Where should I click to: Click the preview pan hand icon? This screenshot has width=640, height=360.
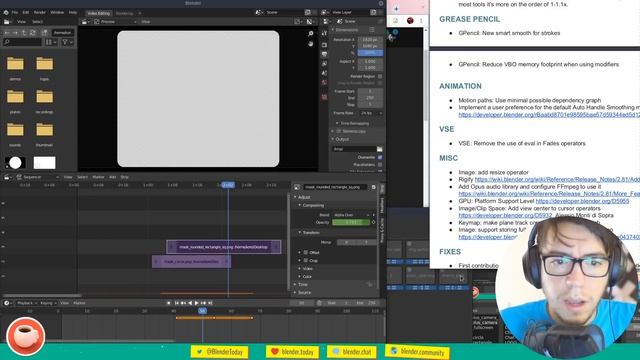click(x=311, y=44)
